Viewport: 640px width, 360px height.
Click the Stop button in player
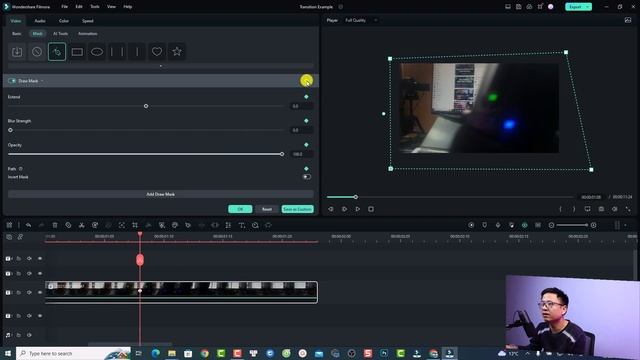[x=371, y=209]
